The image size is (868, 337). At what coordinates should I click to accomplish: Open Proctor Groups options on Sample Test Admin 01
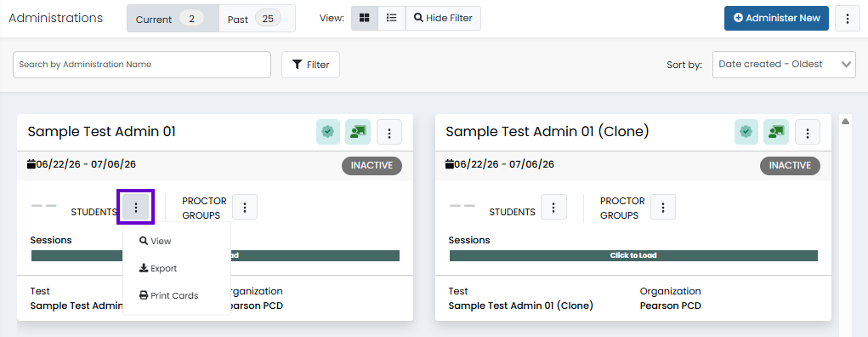coord(245,208)
